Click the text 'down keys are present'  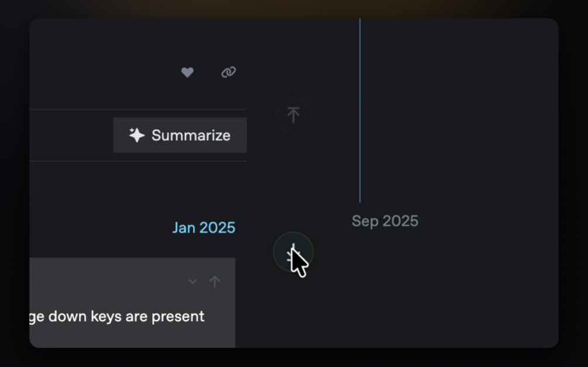click(126, 316)
